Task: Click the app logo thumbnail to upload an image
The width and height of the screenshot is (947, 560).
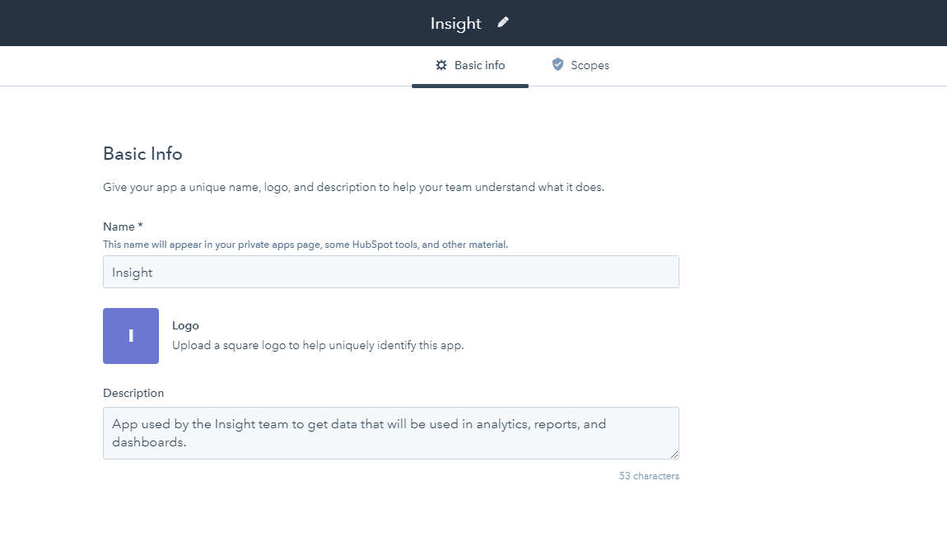Action: [x=130, y=336]
